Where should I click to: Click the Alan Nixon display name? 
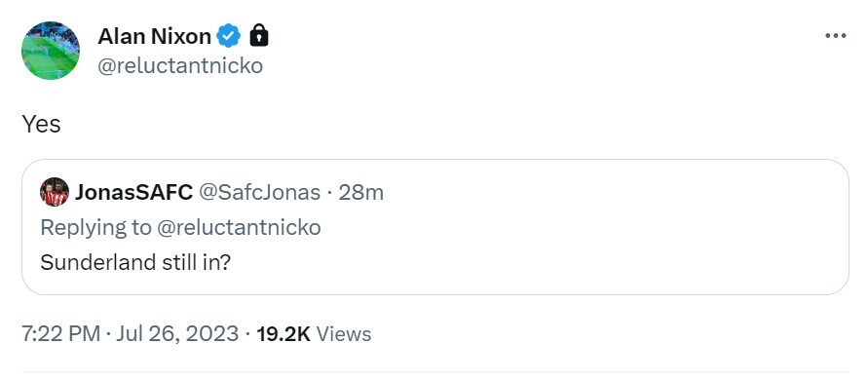pyautogui.click(x=154, y=37)
